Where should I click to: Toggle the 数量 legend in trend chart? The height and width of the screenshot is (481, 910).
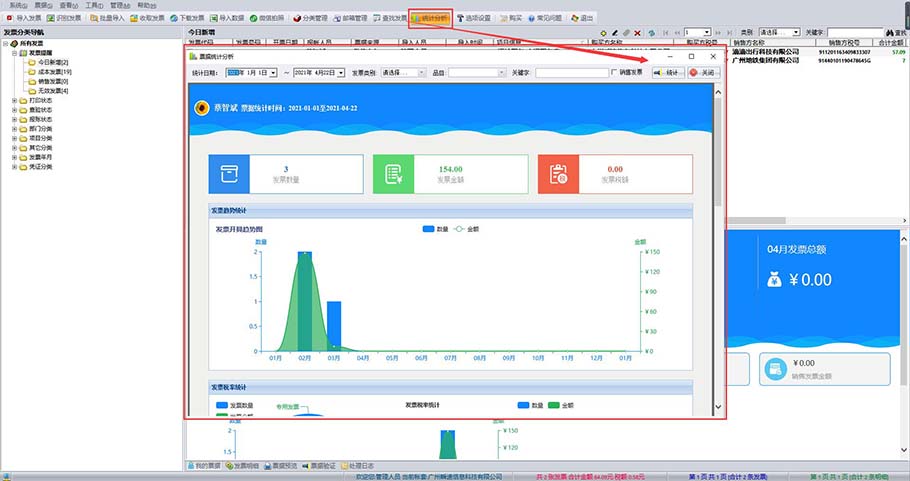(x=435, y=229)
